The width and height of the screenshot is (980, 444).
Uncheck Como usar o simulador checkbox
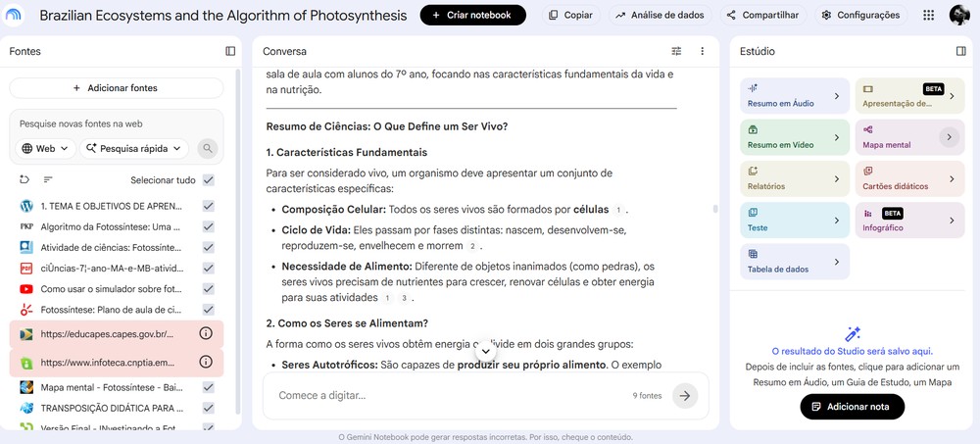[x=209, y=289]
